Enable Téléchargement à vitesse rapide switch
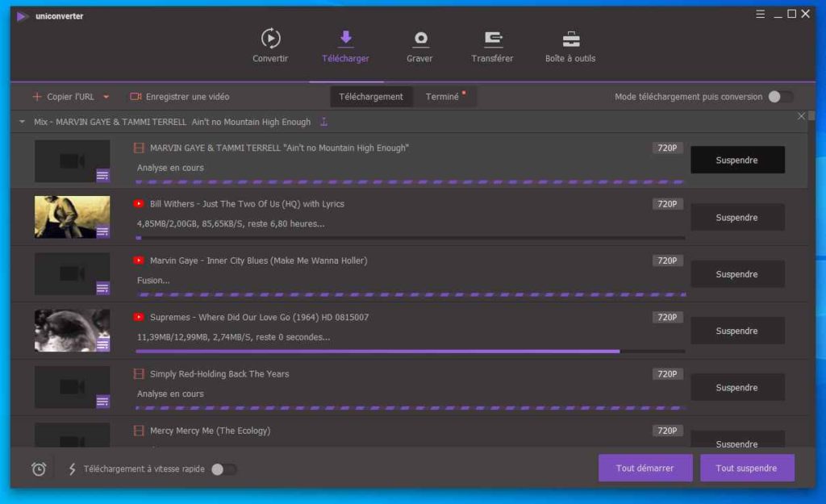The image size is (826, 504). point(223,469)
